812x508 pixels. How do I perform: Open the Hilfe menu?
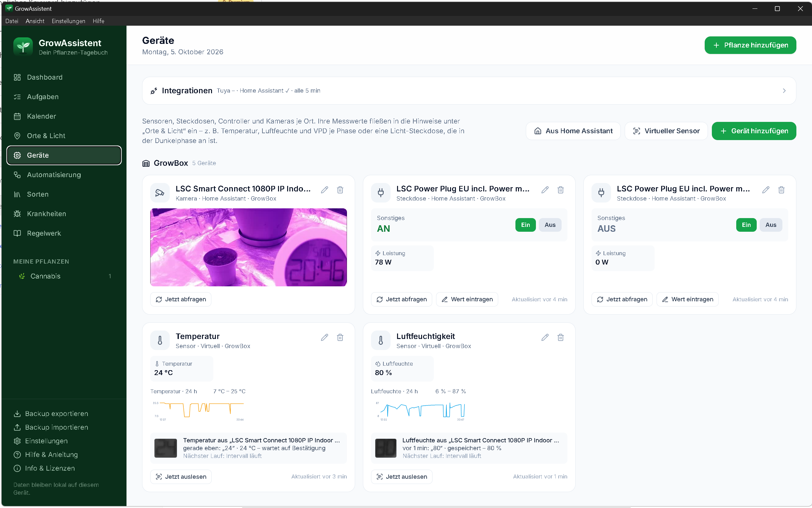(x=99, y=21)
